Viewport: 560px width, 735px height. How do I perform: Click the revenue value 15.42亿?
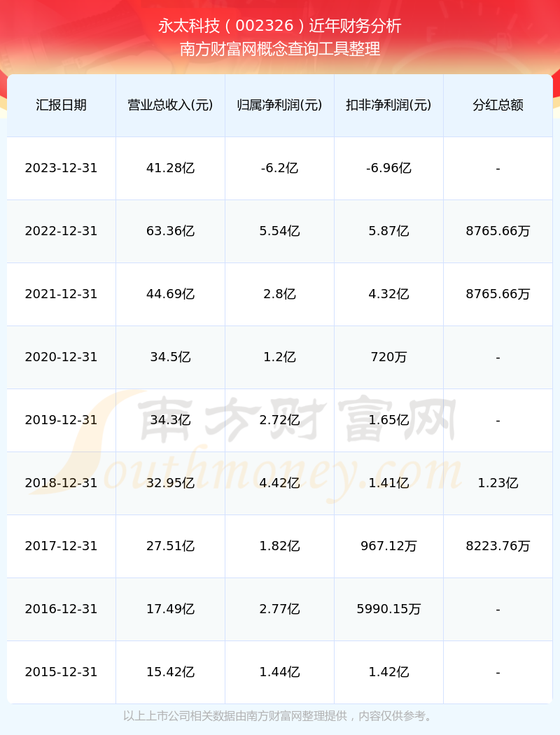(171, 672)
